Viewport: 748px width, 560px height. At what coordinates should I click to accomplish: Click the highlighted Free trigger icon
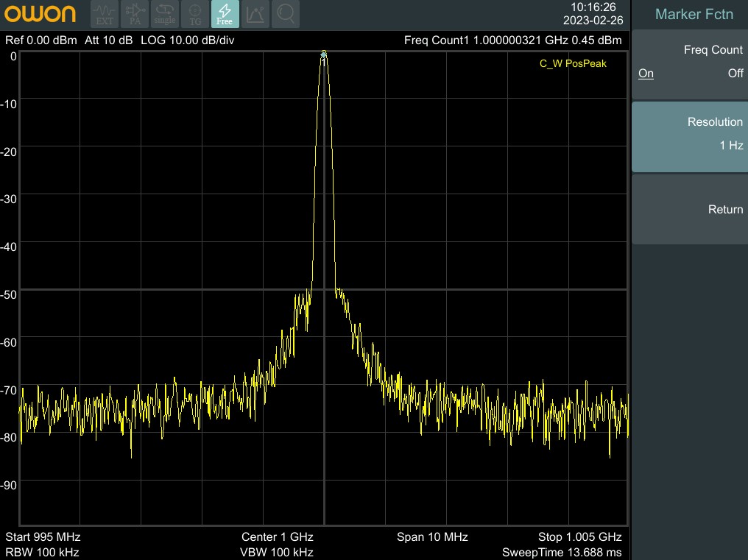click(225, 14)
